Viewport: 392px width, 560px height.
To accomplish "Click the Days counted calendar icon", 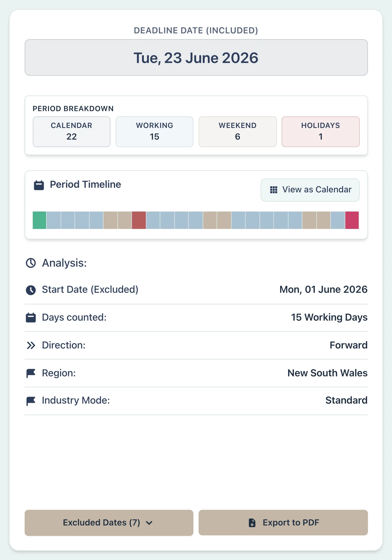I will click(31, 317).
